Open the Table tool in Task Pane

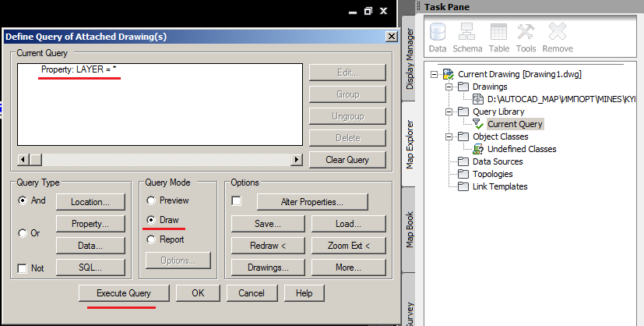tap(498, 37)
